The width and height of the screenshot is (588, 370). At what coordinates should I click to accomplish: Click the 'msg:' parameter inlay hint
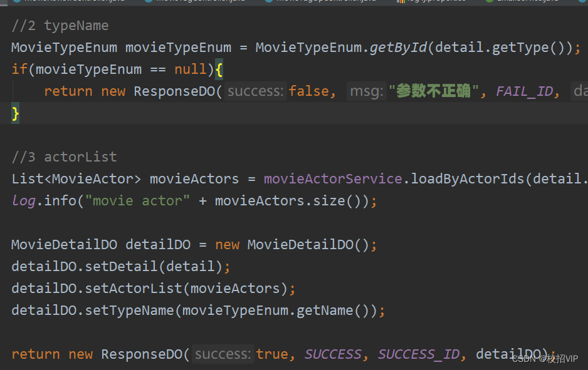point(366,91)
